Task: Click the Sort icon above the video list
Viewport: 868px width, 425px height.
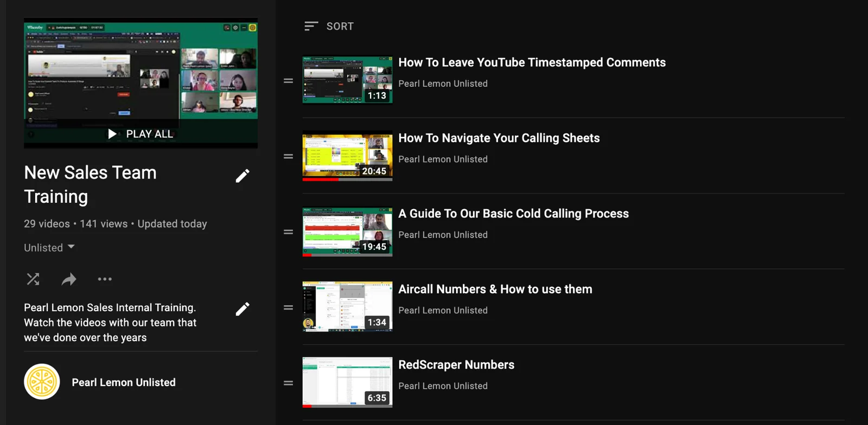Action: click(x=311, y=26)
